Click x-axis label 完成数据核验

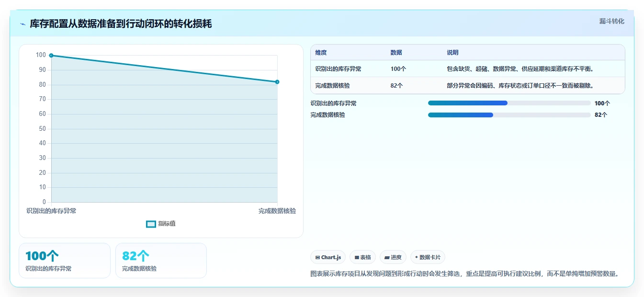(277, 211)
